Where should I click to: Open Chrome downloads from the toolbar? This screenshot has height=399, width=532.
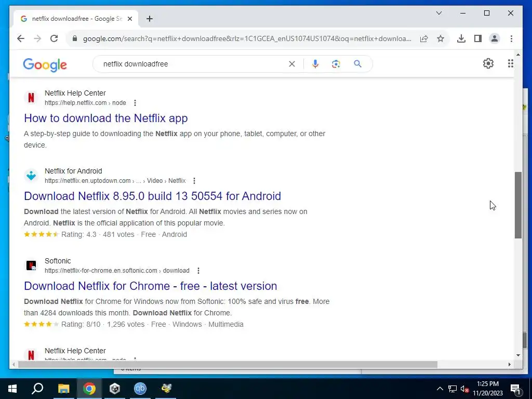point(461,38)
